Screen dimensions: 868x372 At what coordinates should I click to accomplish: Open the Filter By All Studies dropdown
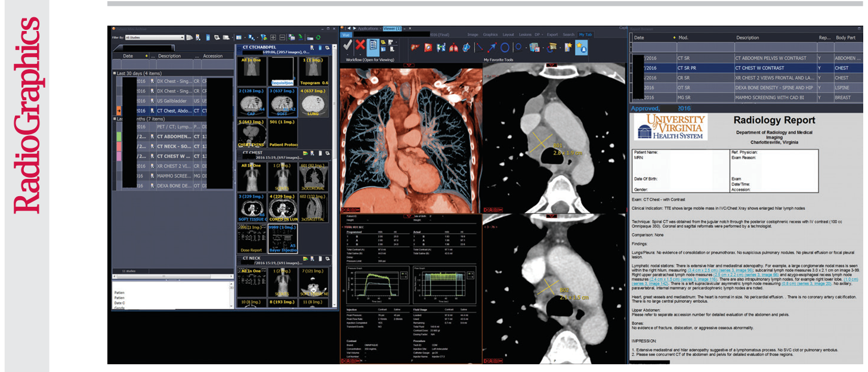click(x=155, y=38)
